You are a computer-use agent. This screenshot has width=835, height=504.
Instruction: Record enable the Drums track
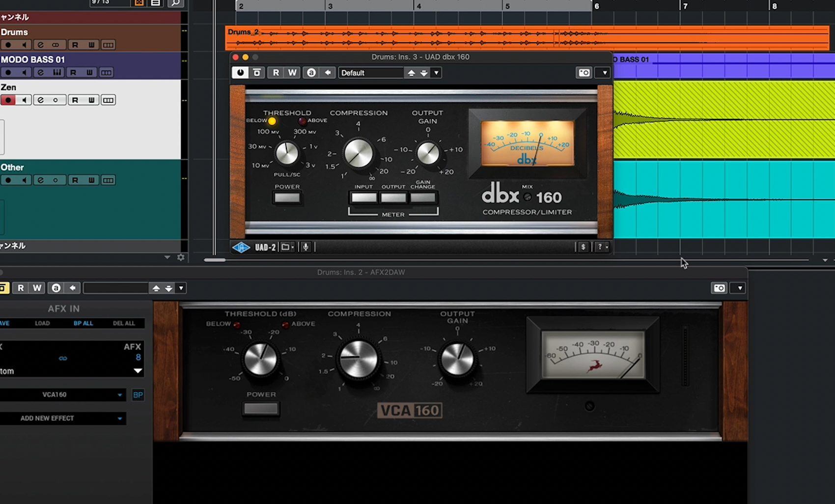(x=8, y=45)
